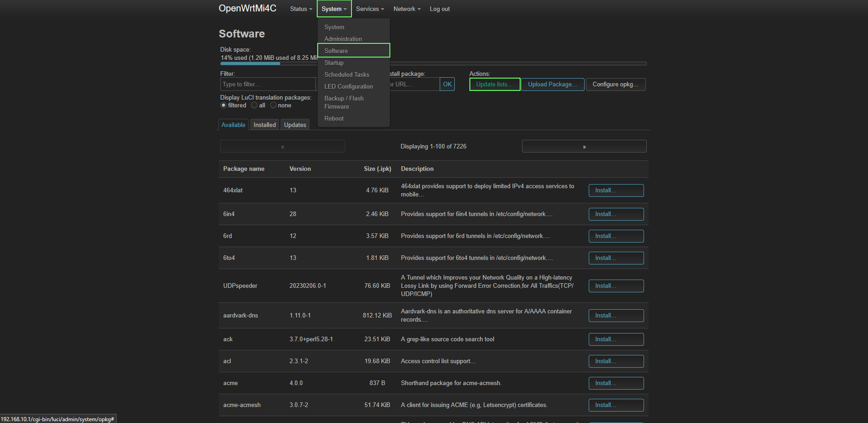This screenshot has width=868, height=423.
Task: Click the Version column header
Action: (x=300, y=169)
